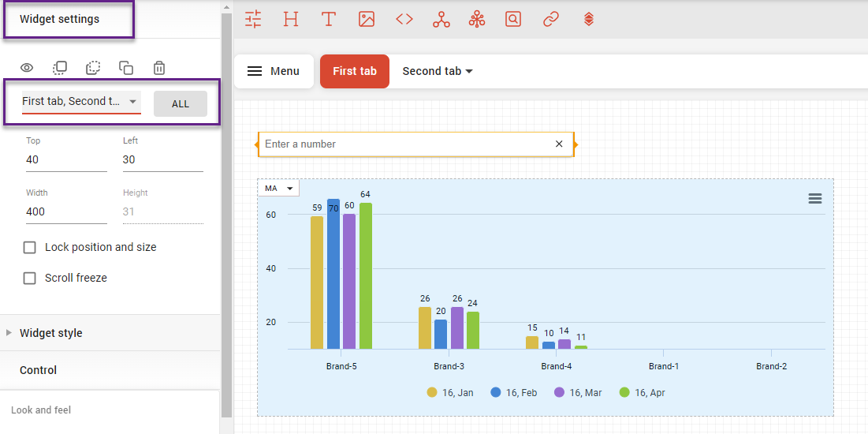
Task: Check the Scroll freeze option
Action: click(30, 279)
